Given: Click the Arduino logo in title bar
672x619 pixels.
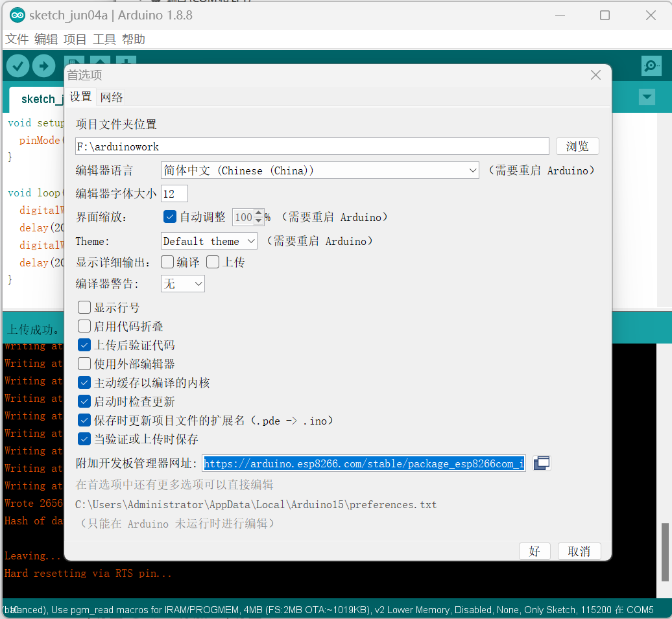Looking at the screenshot, I should coord(17,16).
